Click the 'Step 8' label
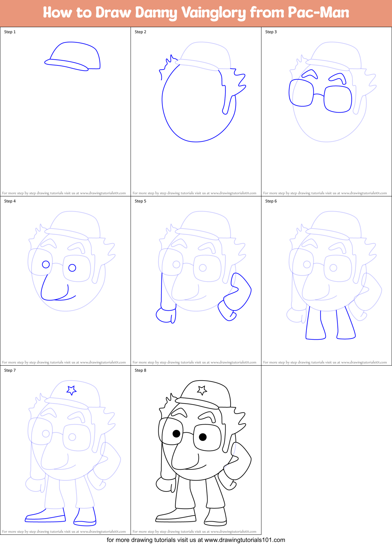The image size is (392, 545). click(x=140, y=370)
